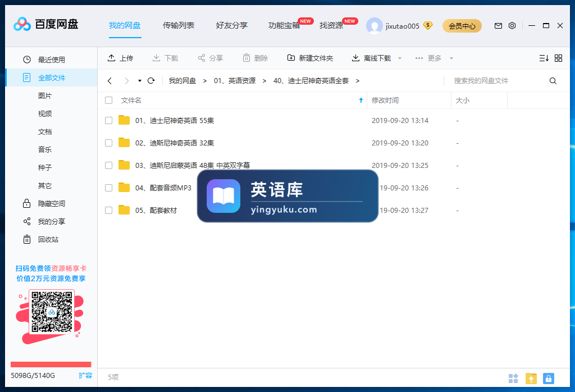The image size is (575, 392).
Task: Select 文档 category in sidebar
Action: (x=45, y=131)
